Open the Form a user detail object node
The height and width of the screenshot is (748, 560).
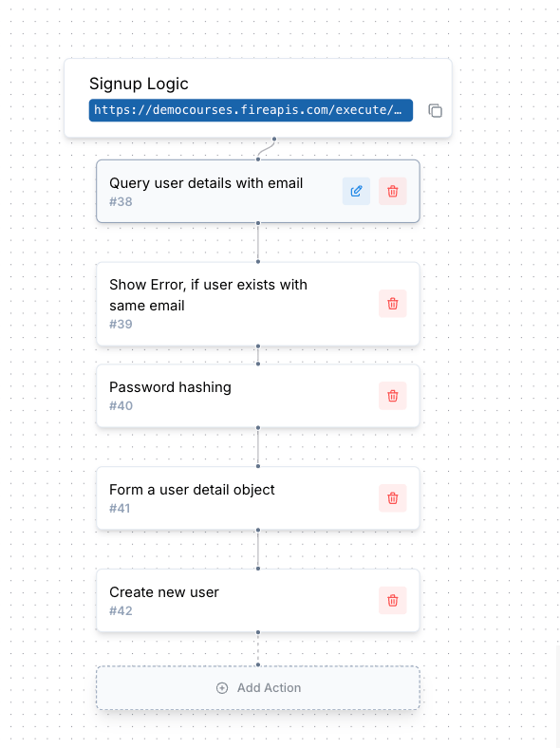258,498
